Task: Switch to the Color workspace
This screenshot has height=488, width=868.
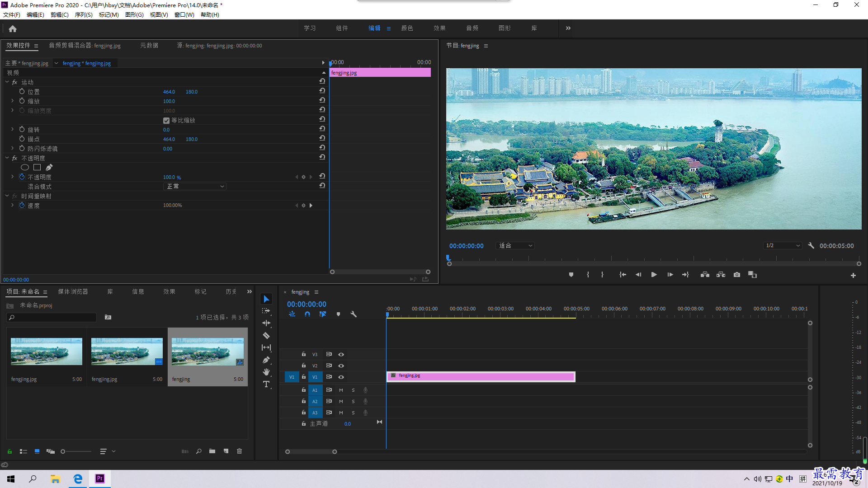Action: click(407, 28)
